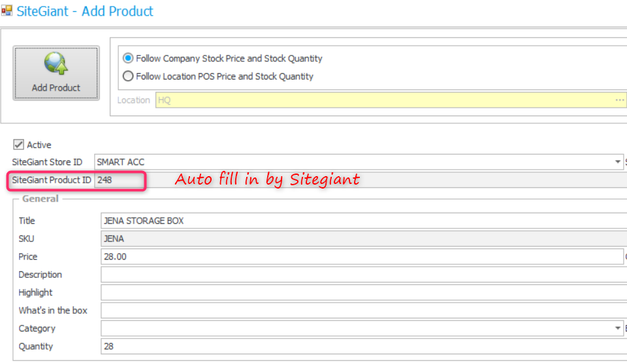
Task: Click the Add Product button
Action: click(56, 72)
